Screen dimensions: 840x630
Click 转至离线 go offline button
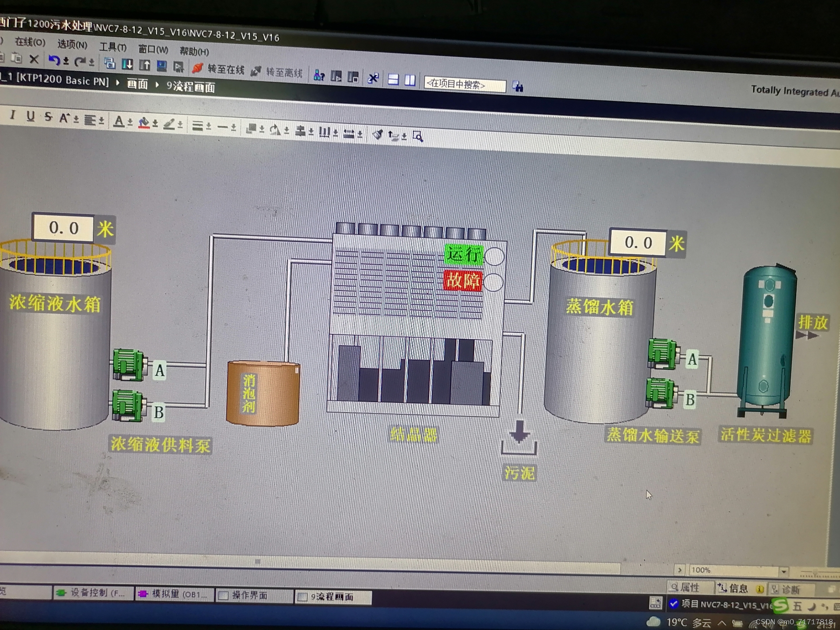[x=277, y=72]
